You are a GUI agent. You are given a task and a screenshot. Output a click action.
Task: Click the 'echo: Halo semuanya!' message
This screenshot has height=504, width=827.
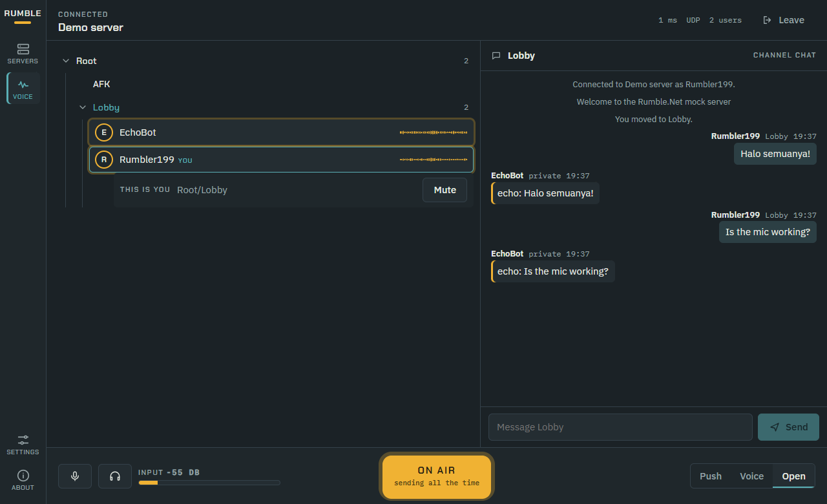(x=545, y=193)
